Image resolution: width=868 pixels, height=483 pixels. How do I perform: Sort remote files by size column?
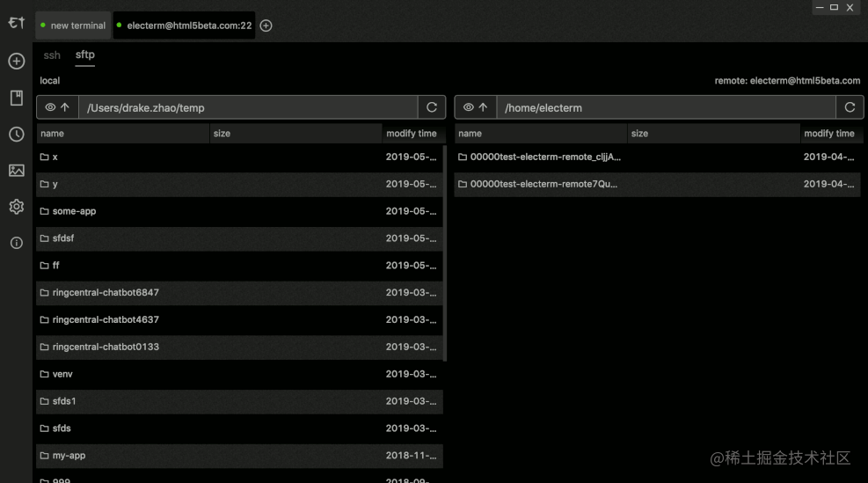point(713,134)
